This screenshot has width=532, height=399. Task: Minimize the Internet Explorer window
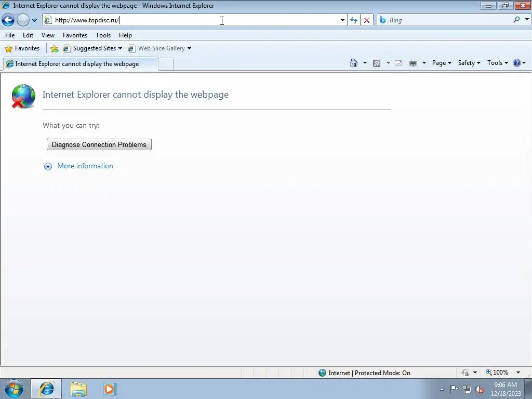(x=488, y=5)
